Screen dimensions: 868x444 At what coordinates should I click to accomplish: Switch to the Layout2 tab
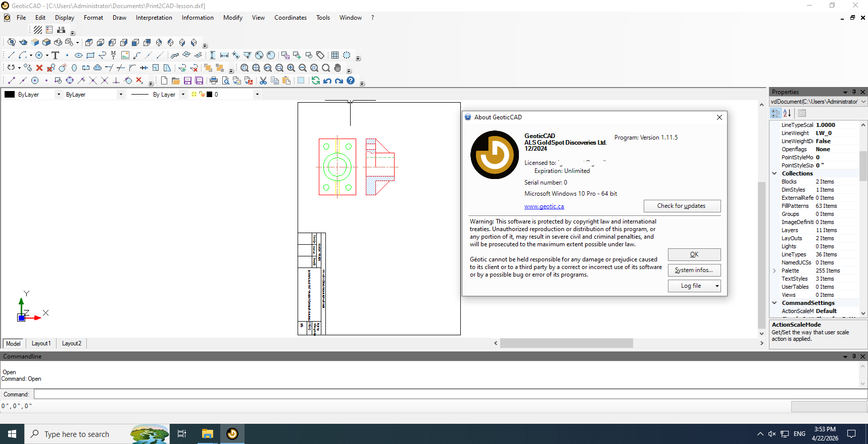pos(72,343)
